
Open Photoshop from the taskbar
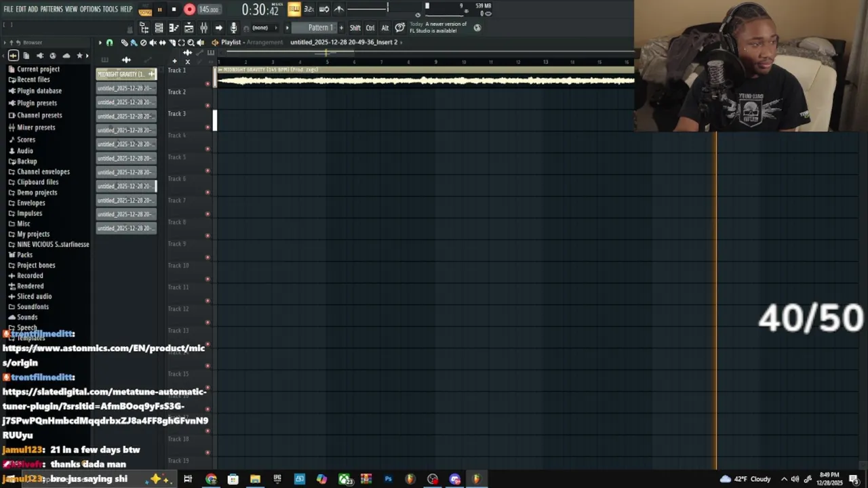pyautogui.click(x=388, y=479)
